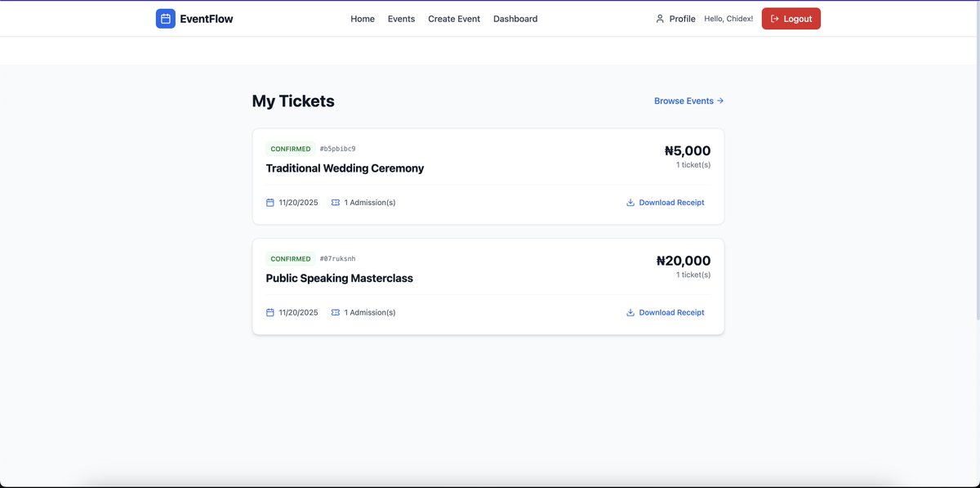Open the Profile link in header
This screenshot has width=980, height=488.
[x=682, y=19]
